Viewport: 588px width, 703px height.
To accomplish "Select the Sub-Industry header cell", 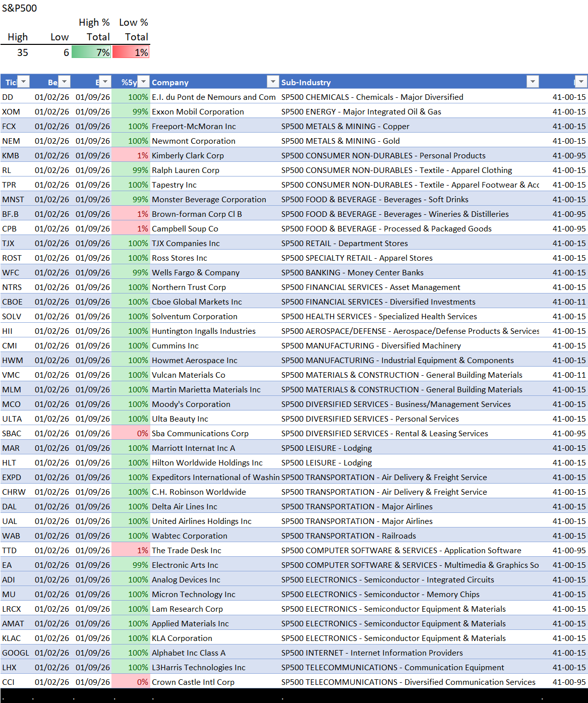I will (x=410, y=82).
